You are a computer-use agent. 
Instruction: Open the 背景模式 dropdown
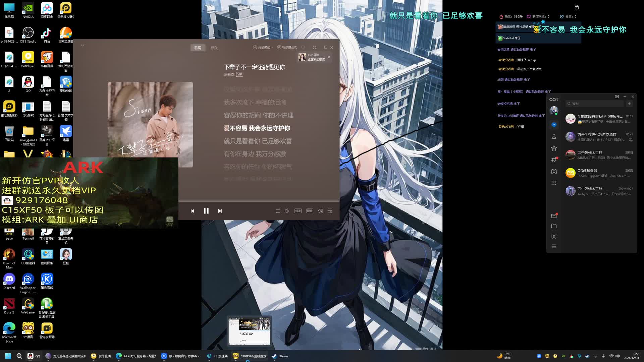[x=263, y=48]
